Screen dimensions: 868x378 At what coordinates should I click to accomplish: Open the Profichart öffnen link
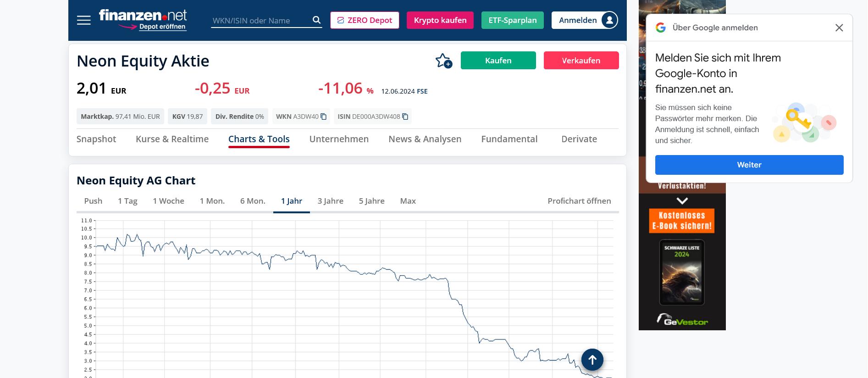coord(579,201)
